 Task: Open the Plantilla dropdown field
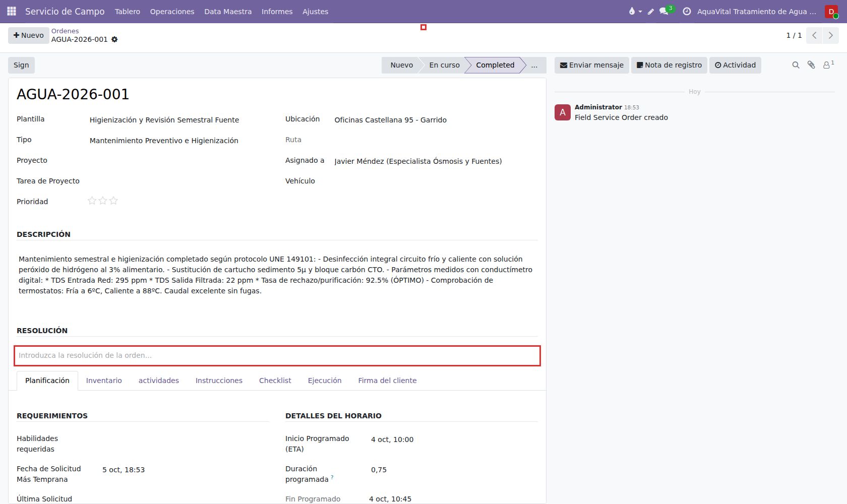coord(178,120)
